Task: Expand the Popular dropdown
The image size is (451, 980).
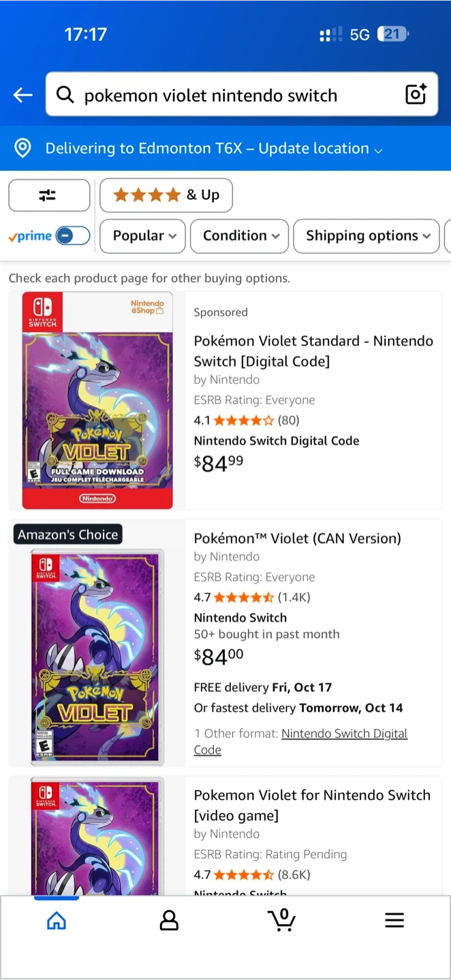Action: 144,235
